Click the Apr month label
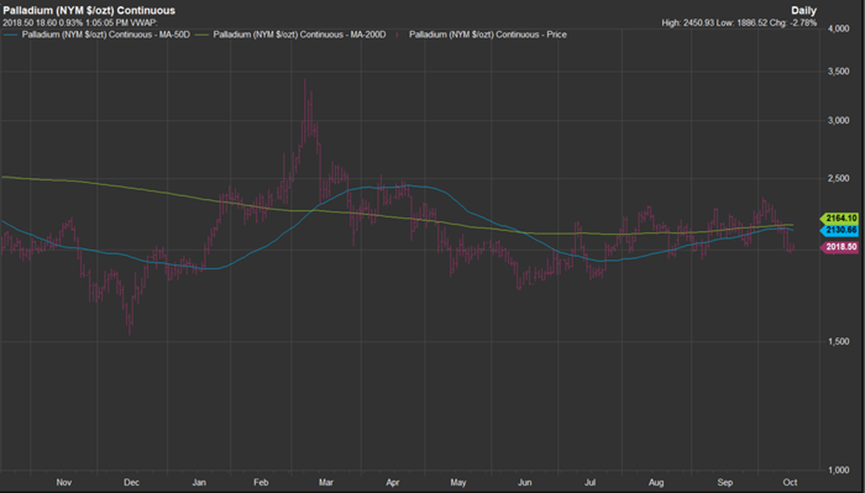Viewport: 865px width, 493px height. 392,483
